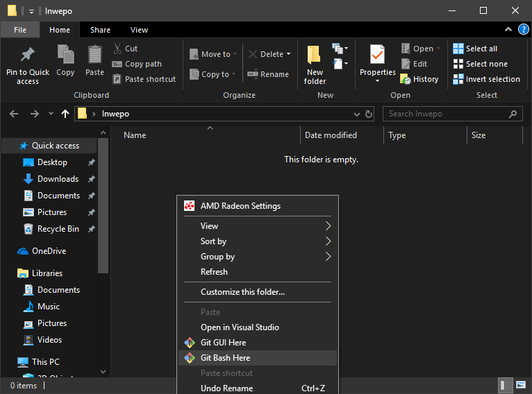532x394 pixels.
Task: Click Select all in the ribbon
Action: (x=481, y=49)
